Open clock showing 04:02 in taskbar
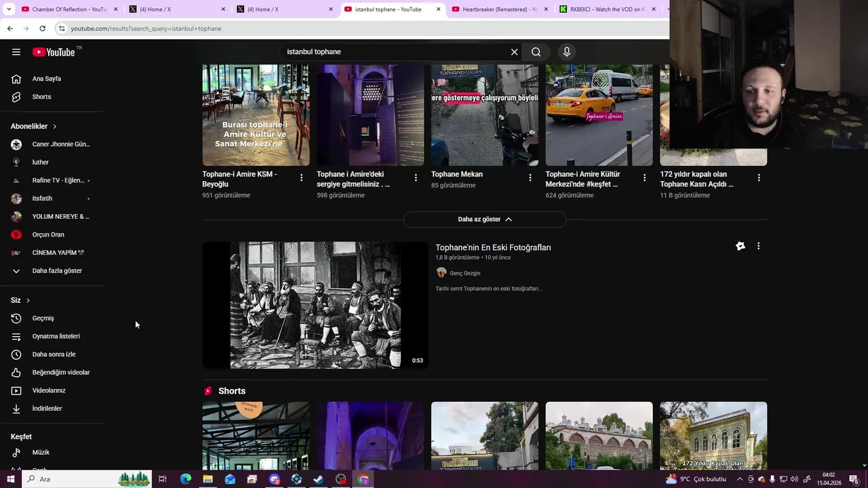Image resolution: width=868 pixels, height=488 pixels. coord(829,479)
